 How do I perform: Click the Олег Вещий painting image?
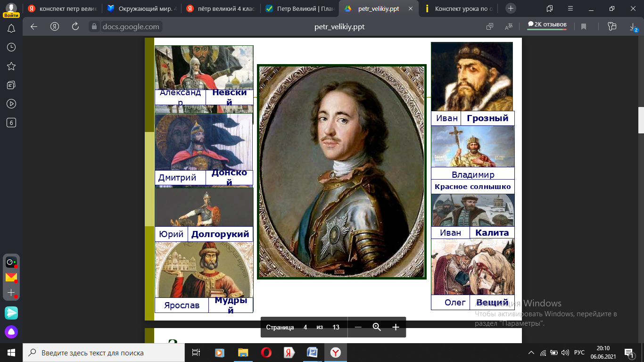click(473, 267)
